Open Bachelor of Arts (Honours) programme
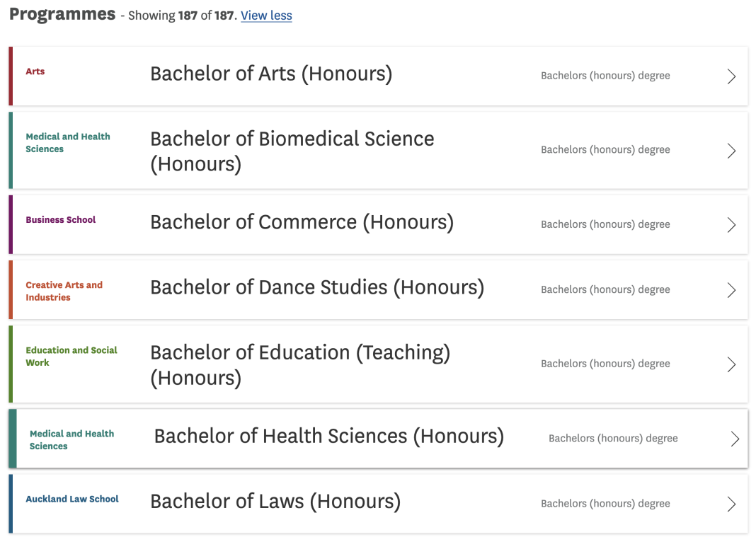756x537 pixels. (271, 74)
